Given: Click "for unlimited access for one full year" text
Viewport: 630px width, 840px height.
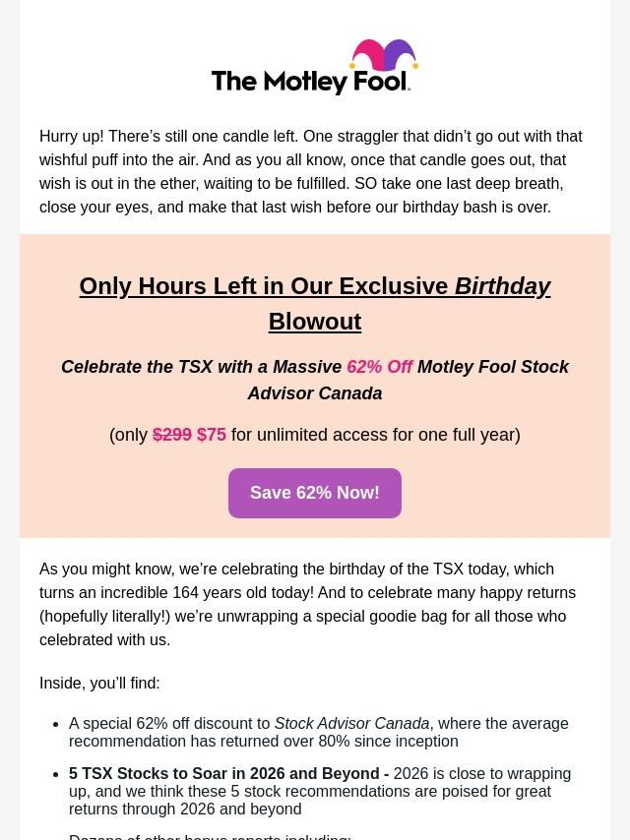Looking at the screenshot, I should (x=373, y=435).
